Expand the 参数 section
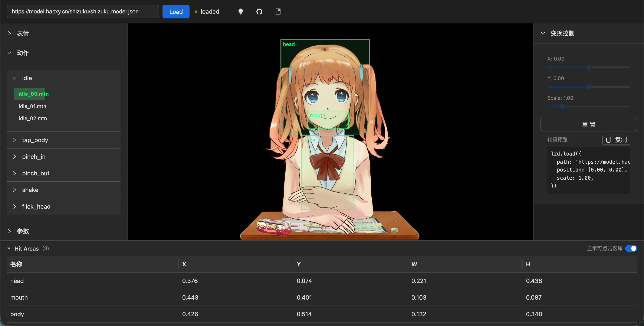Image resolution: width=644 pixels, height=326 pixels. [x=10, y=231]
